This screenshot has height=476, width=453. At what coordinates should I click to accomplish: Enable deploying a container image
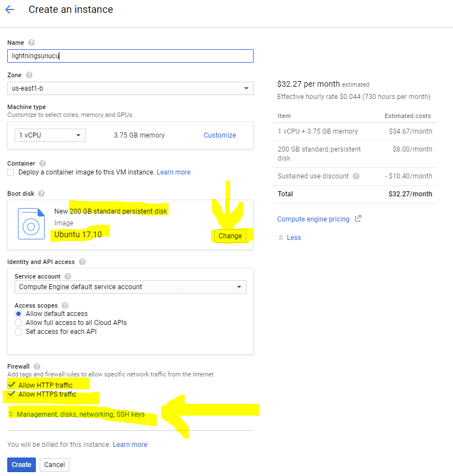pos(10,172)
